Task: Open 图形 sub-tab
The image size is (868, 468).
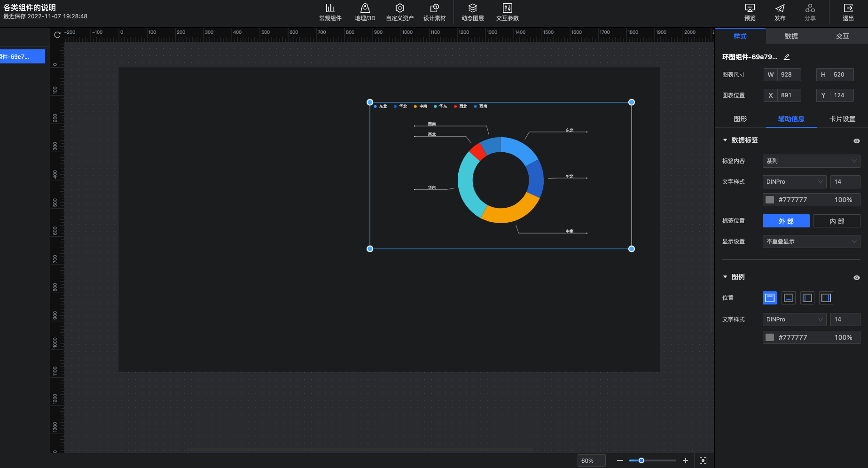Action: (740, 119)
